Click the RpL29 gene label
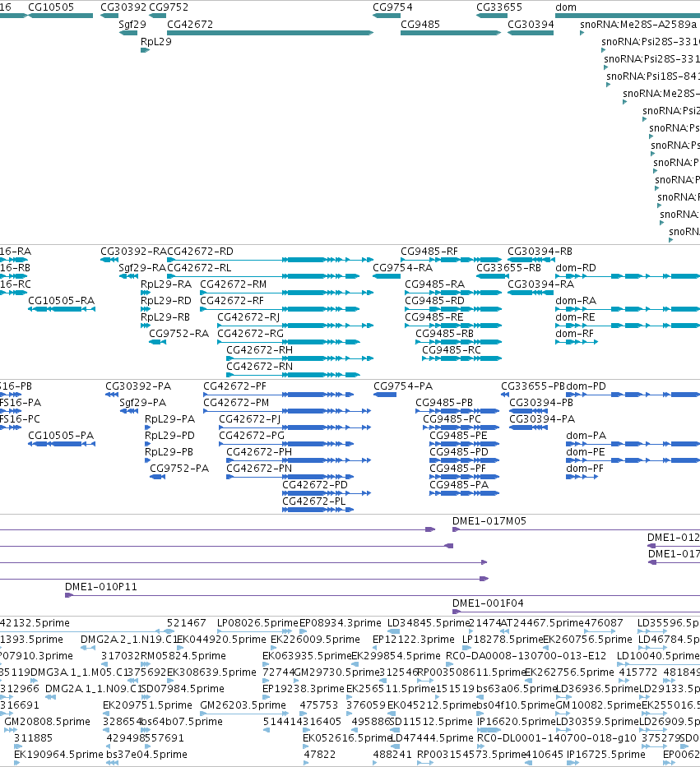 [x=156, y=42]
